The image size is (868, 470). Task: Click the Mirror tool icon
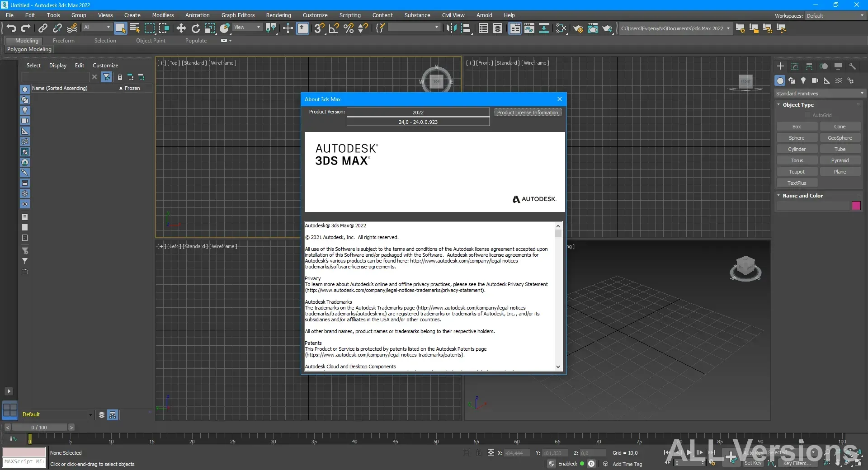(x=451, y=28)
